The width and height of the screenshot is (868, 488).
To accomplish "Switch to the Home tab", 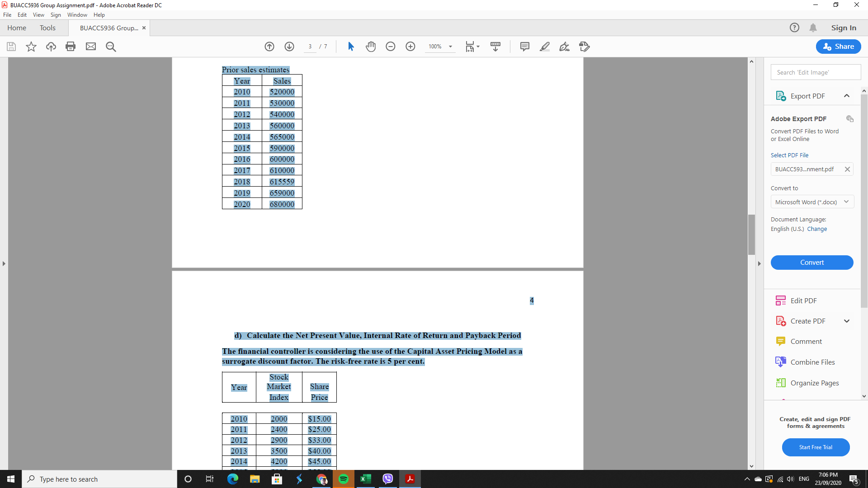I will click(x=16, y=28).
